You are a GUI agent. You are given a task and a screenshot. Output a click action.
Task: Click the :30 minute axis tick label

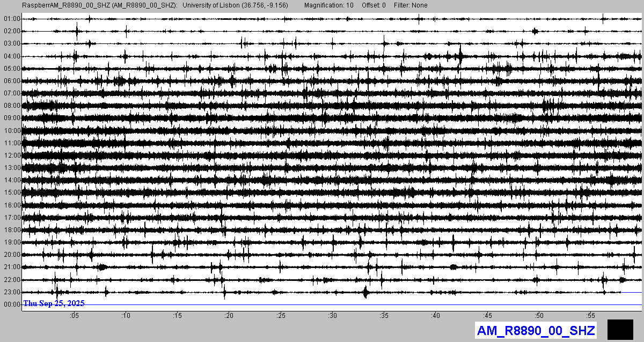tap(332, 315)
